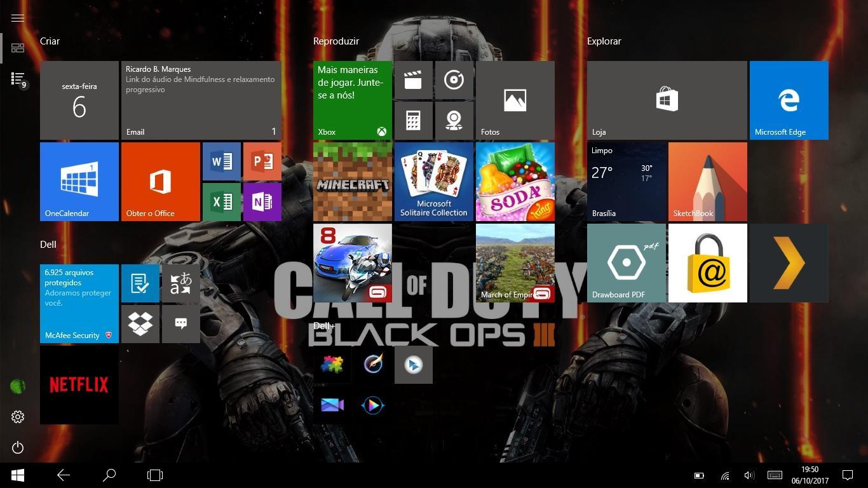
Task: Open the feather compass tile in Dell+
Action: pos(373,365)
